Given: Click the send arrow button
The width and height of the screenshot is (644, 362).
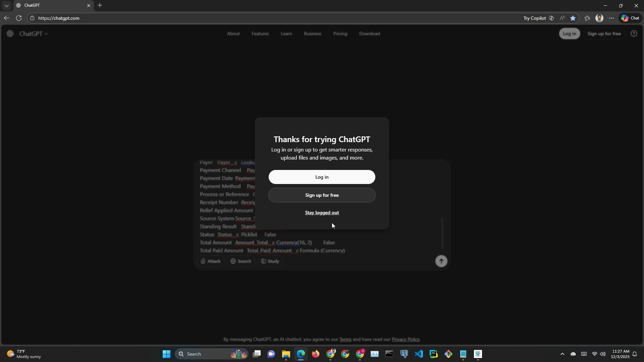Looking at the screenshot, I should 441,261.
